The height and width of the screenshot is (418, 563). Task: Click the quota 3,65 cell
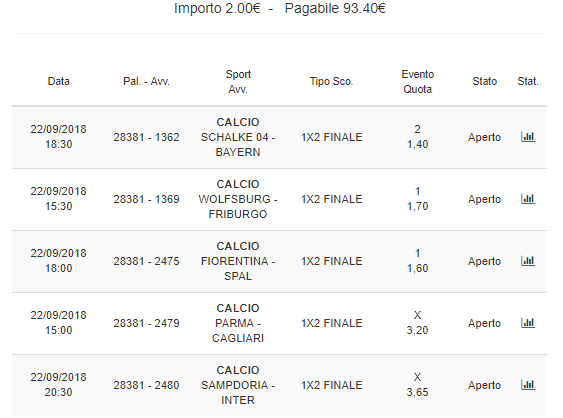tap(417, 392)
